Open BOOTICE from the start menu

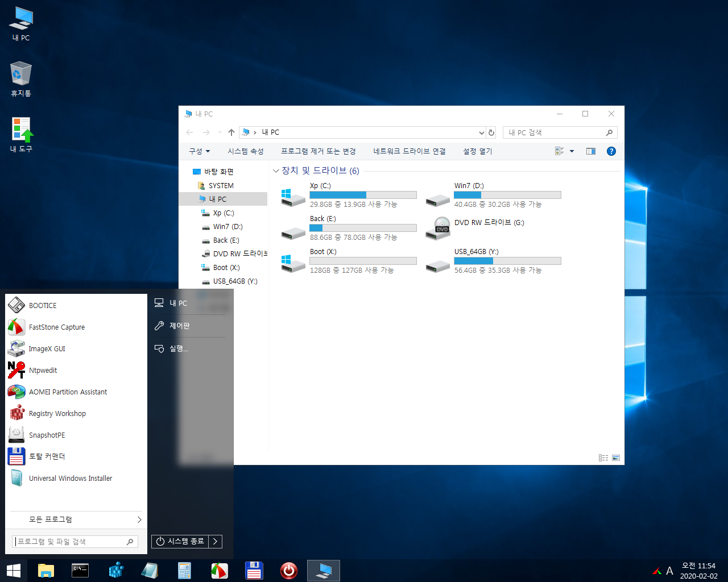pos(76,306)
